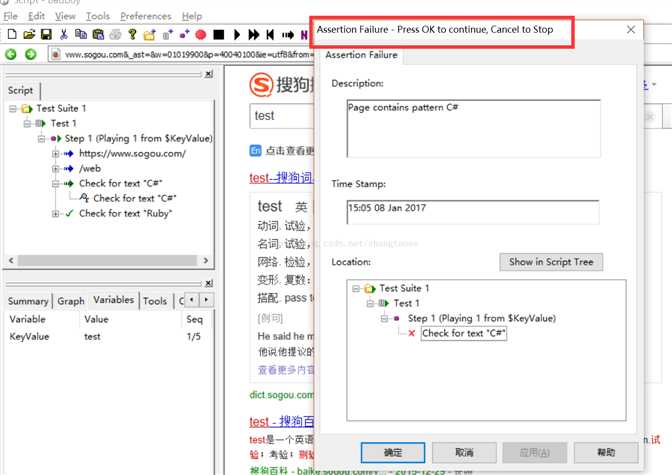Open the Help menu
Image resolution: width=672 pixels, height=475 pixels.
(192, 16)
